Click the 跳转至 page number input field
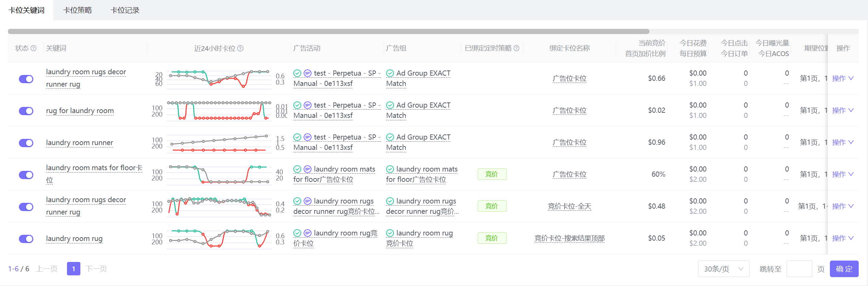Viewport: 868px width, 286px height. (799, 269)
